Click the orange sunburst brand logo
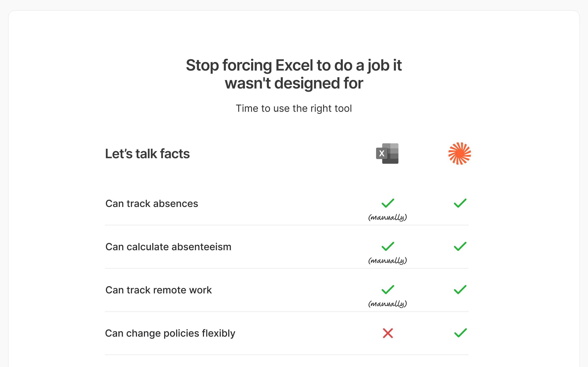 (x=459, y=153)
